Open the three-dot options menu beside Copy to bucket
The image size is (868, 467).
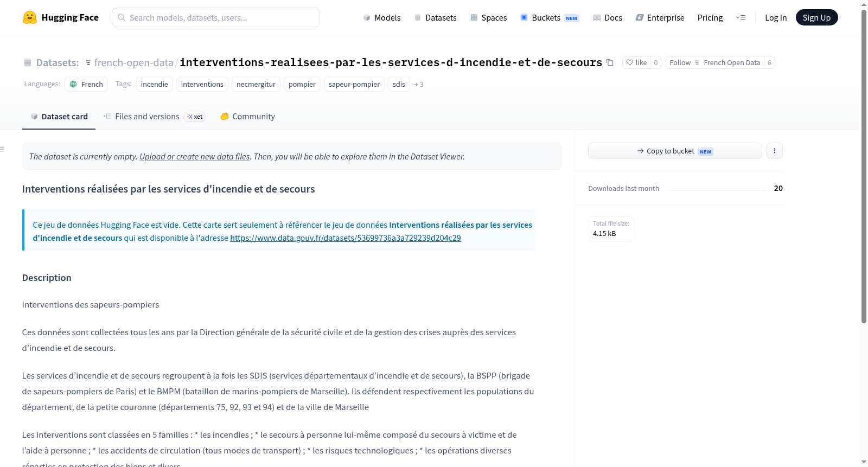pos(775,151)
